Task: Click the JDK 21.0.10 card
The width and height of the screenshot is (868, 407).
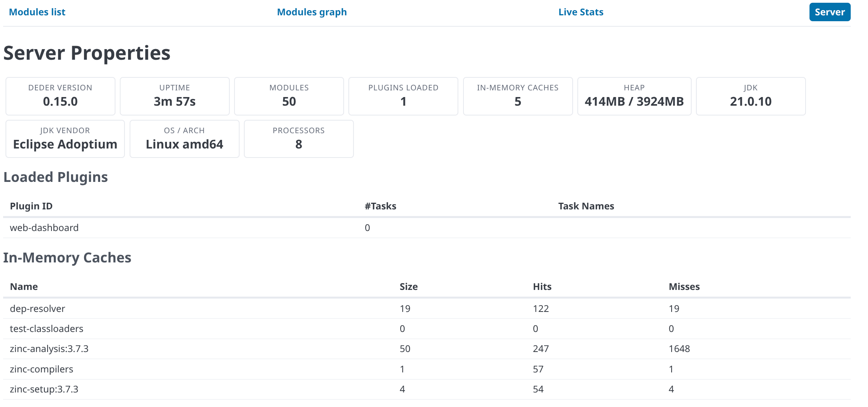Action: click(751, 96)
